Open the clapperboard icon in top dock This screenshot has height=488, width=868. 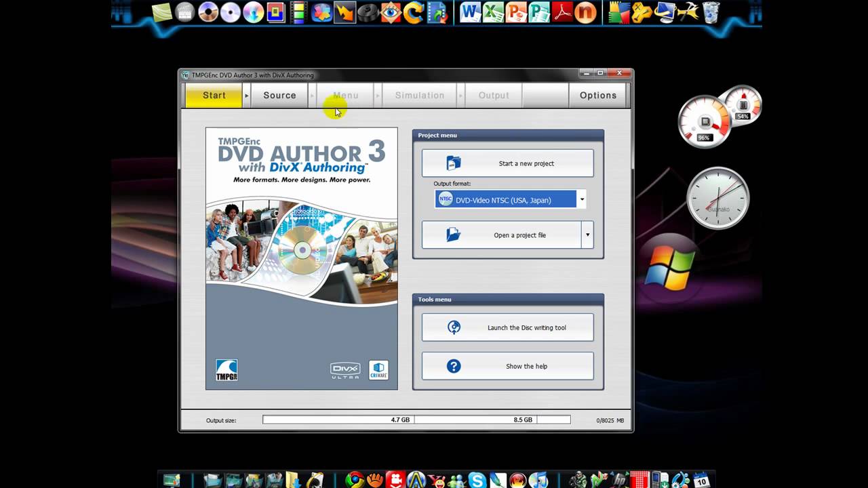click(x=184, y=12)
